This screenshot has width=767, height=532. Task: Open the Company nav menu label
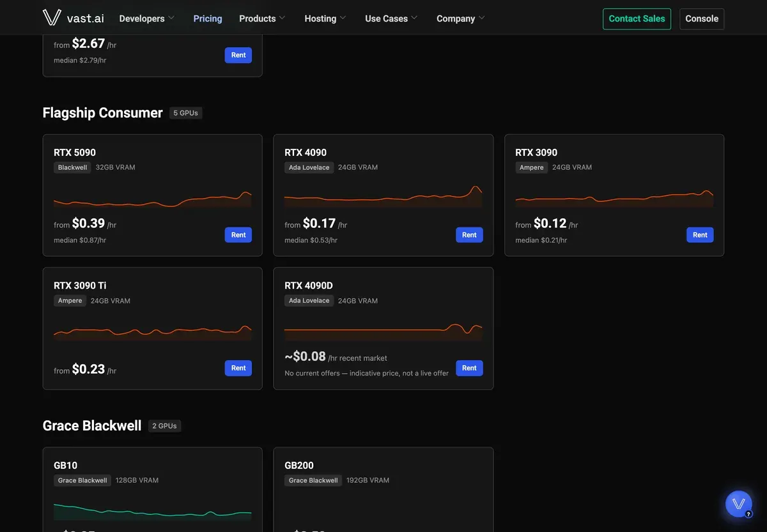(456, 19)
